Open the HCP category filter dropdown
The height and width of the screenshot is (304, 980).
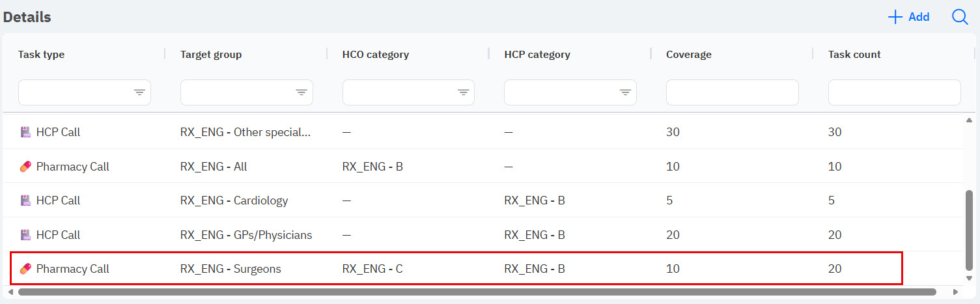click(x=625, y=92)
